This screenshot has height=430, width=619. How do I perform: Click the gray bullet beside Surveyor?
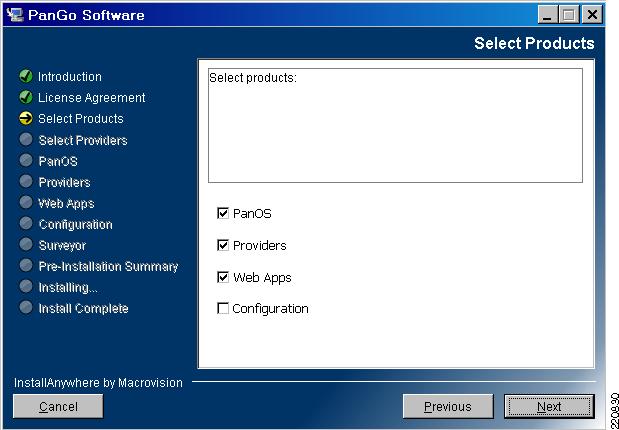(26, 244)
